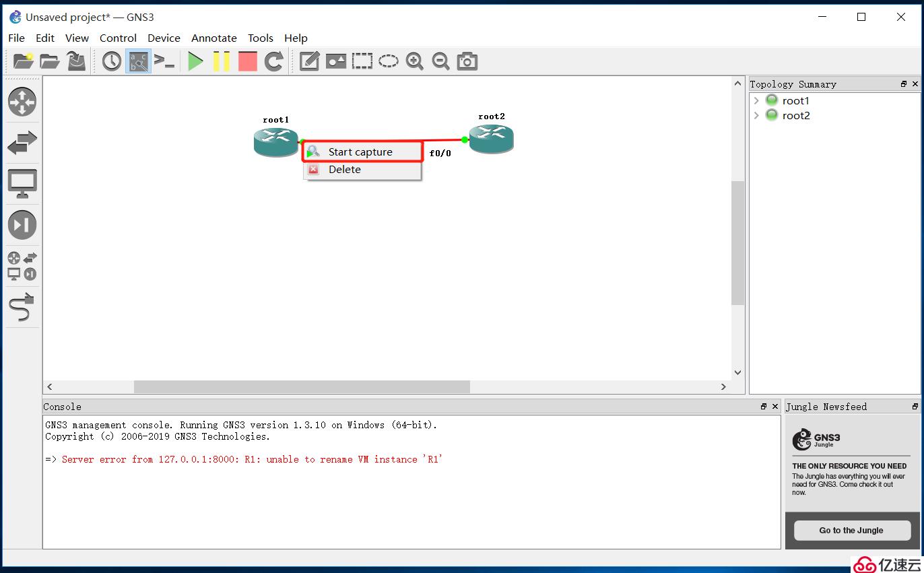
Task: Click the canvas vertical scrollbar thumb
Action: [737, 243]
